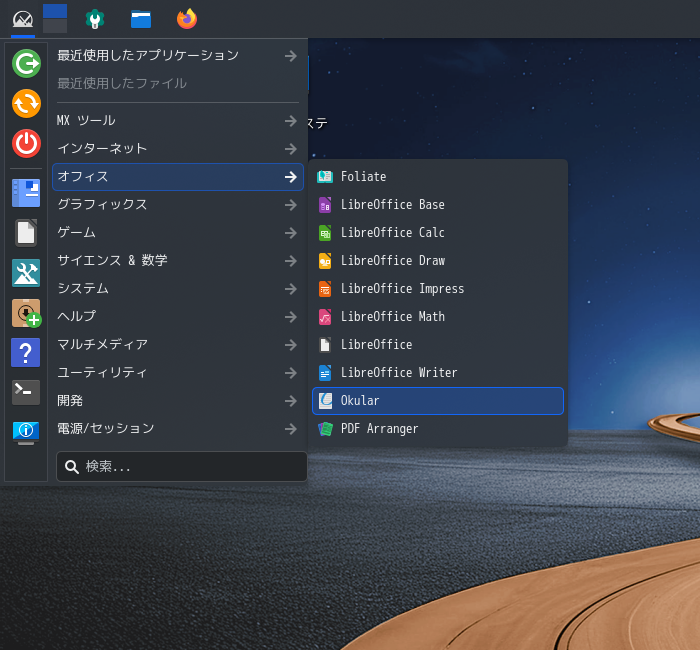Click the Foliate app icon

point(325,177)
